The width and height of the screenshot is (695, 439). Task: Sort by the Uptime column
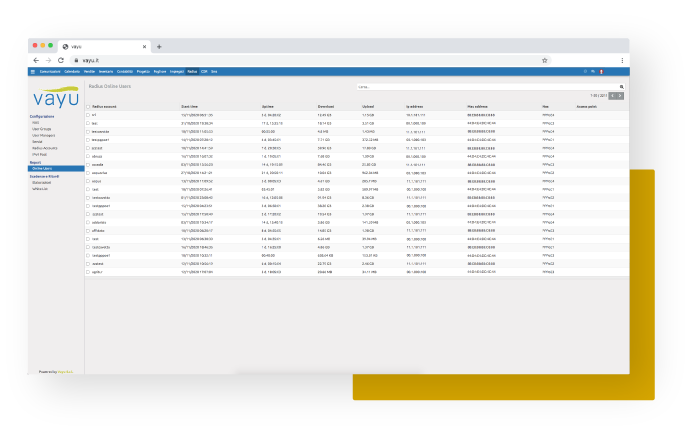point(268,107)
